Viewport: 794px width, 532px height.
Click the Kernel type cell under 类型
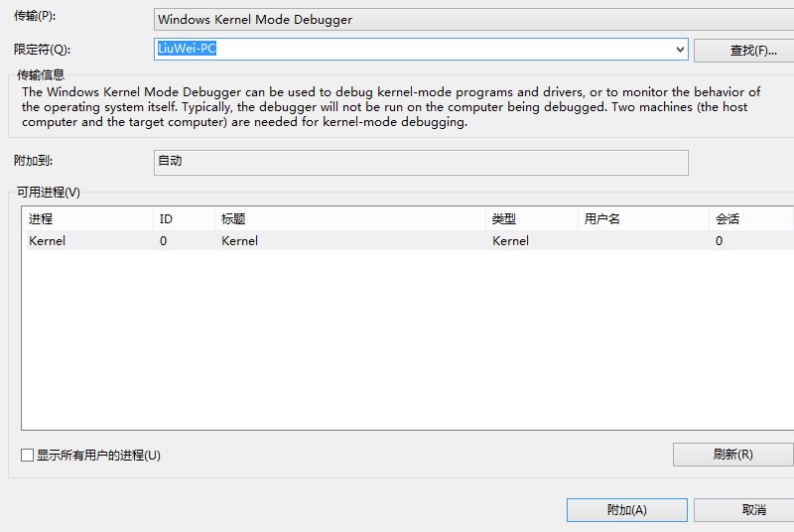(x=510, y=241)
